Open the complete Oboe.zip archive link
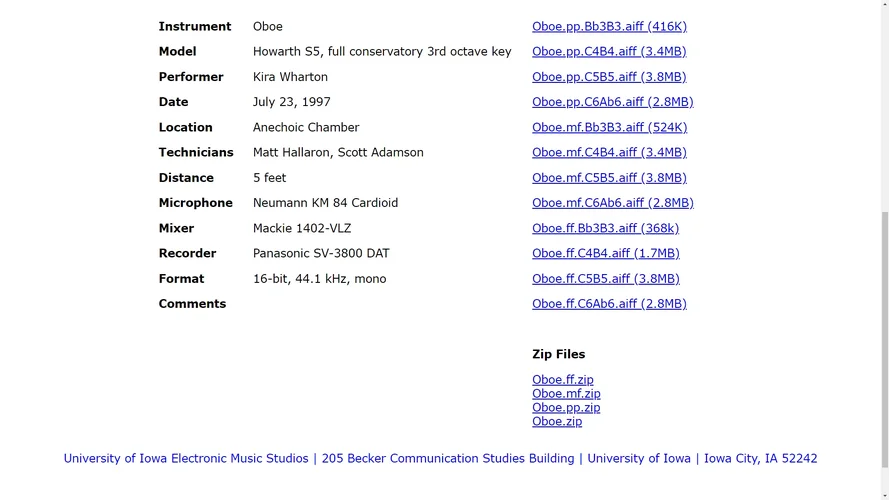 pos(557,422)
